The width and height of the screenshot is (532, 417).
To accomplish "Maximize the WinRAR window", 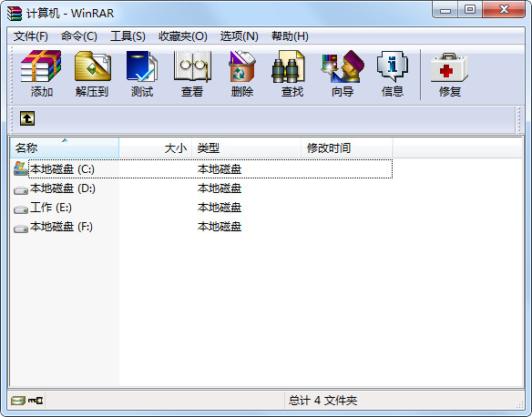I will pos(470,9).
